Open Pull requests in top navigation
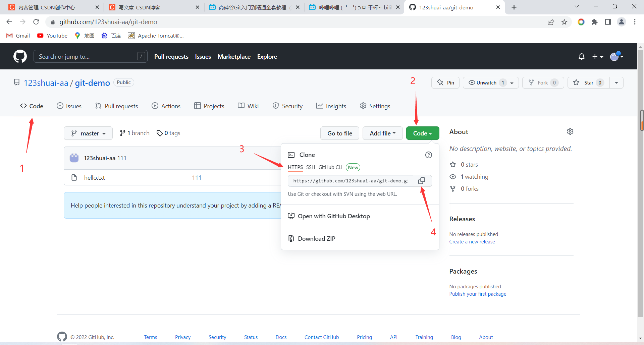 pyautogui.click(x=171, y=57)
